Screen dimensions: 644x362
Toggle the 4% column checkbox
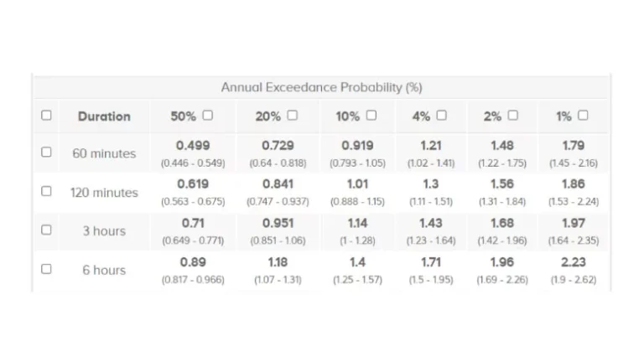coord(442,116)
